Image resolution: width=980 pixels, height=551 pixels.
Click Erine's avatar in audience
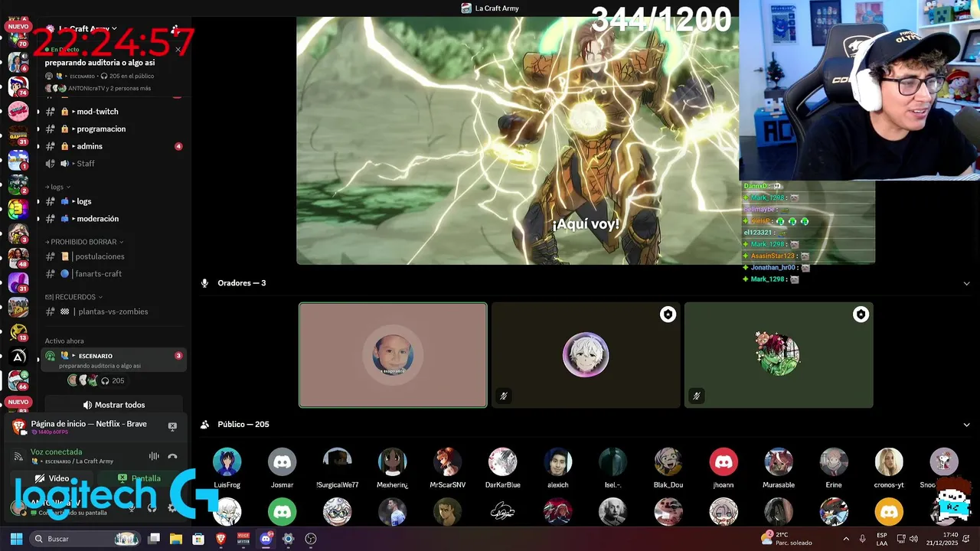[833, 461]
